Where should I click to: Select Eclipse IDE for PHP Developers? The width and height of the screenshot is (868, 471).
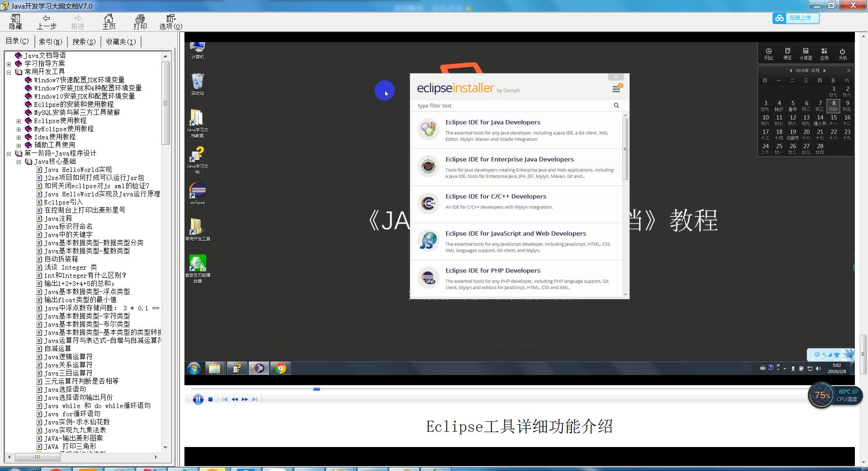(x=516, y=278)
